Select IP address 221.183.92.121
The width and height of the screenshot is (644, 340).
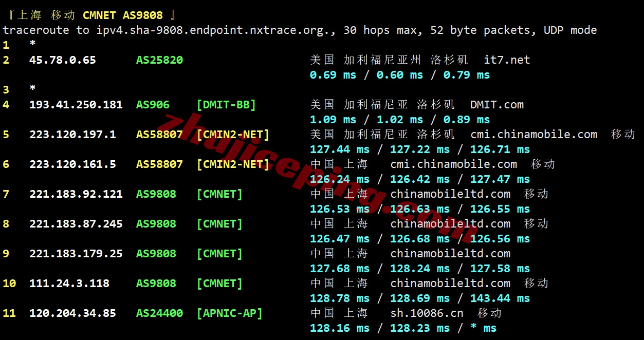tap(76, 194)
